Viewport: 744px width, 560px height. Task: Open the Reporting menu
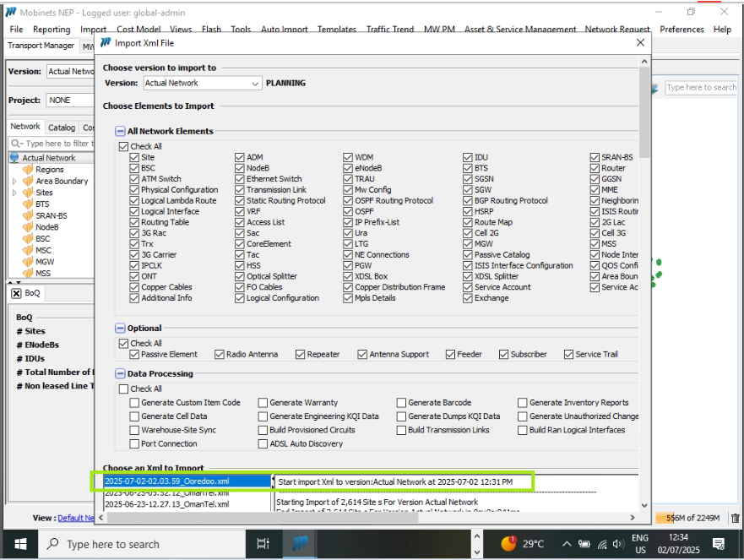52,30
